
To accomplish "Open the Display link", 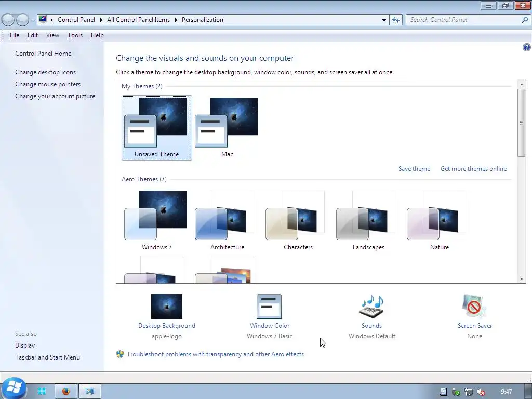I will [25, 345].
